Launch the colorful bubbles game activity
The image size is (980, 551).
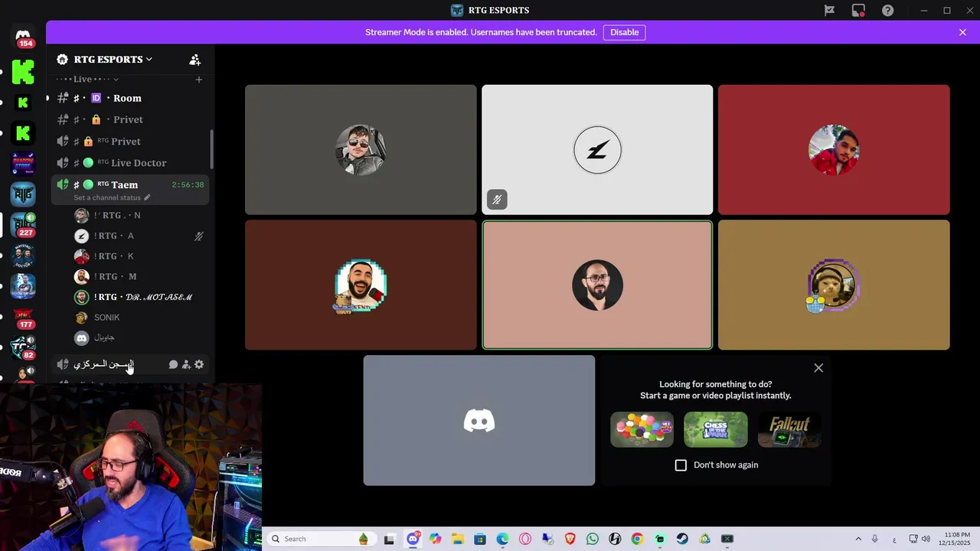click(x=642, y=429)
